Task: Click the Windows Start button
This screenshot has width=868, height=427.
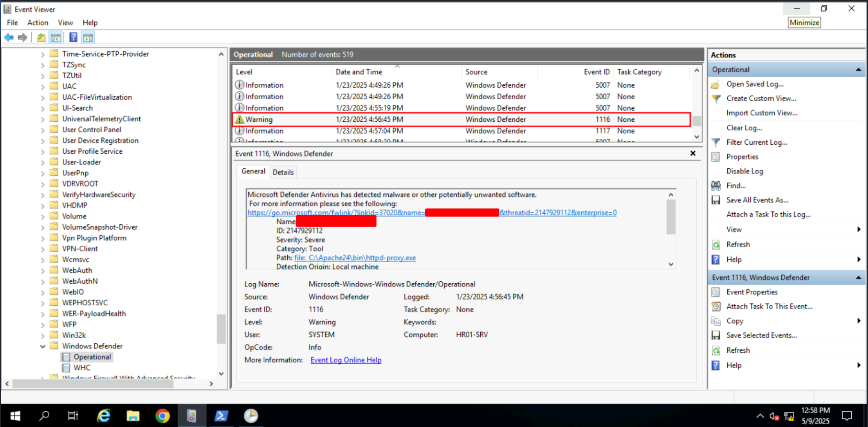Action: tap(15, 415)
